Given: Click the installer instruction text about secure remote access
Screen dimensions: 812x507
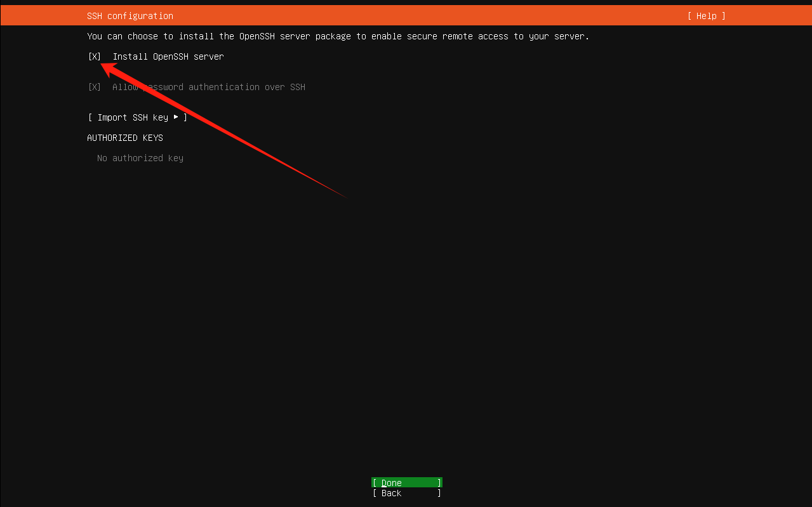Looking at the screenshot, I should click(x=338, y=36).
